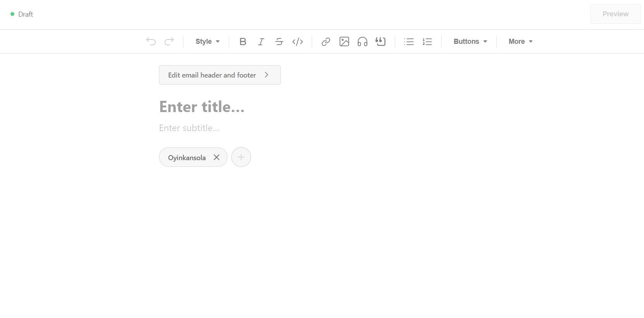This screenshot has height=318, width=644.
Task: Click the Draft status indicator
Action: point(22,14)
